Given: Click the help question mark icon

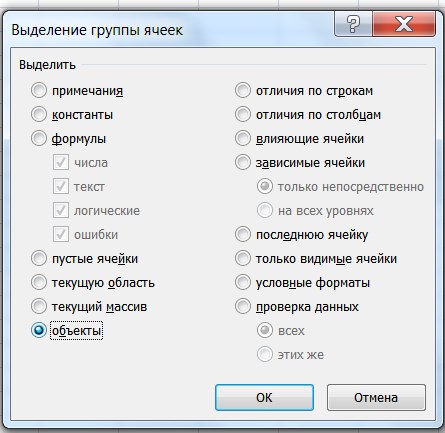Looking at the screenshot, I should coord(353,24).
